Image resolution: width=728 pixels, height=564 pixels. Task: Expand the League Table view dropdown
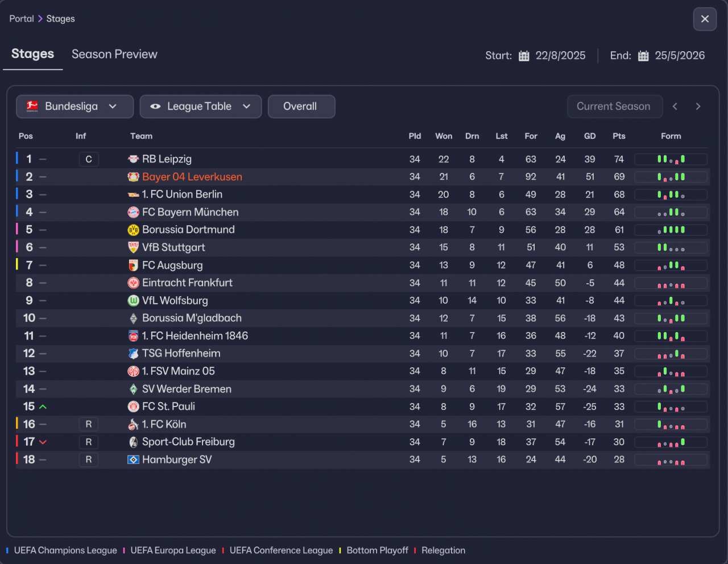(x=200, y=106)
